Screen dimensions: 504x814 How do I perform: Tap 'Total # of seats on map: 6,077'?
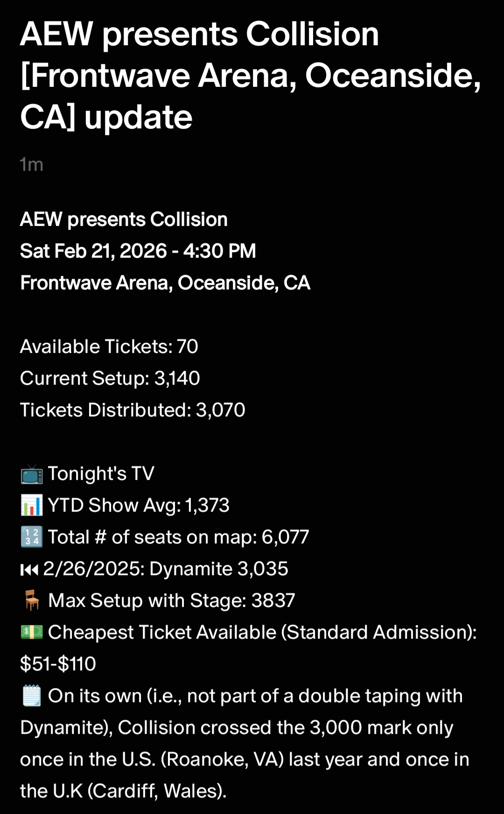[178, 537]
